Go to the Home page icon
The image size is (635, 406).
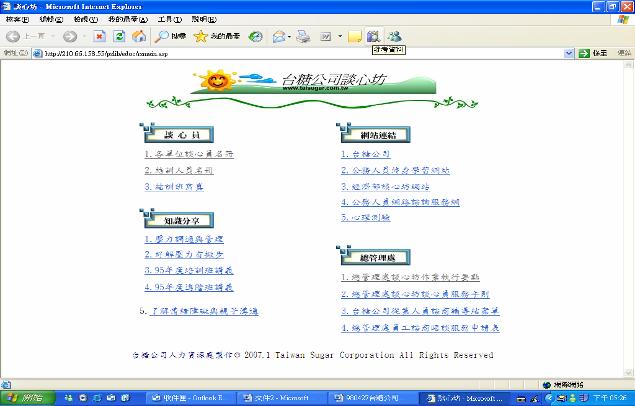pos(139,36)
